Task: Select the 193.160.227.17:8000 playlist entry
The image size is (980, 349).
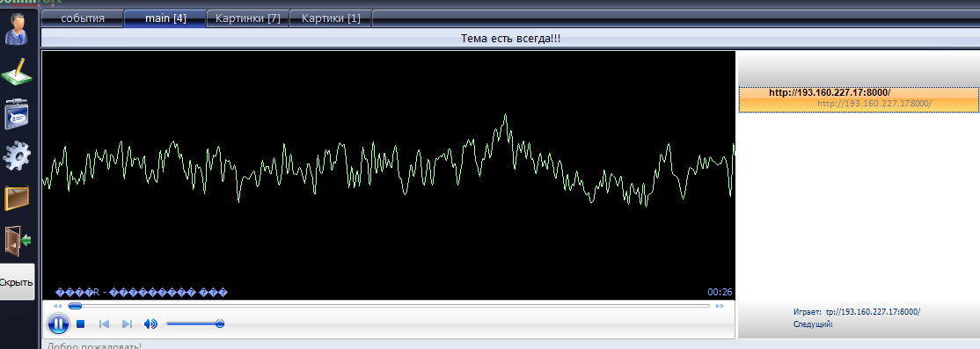Action: (859, 99)
